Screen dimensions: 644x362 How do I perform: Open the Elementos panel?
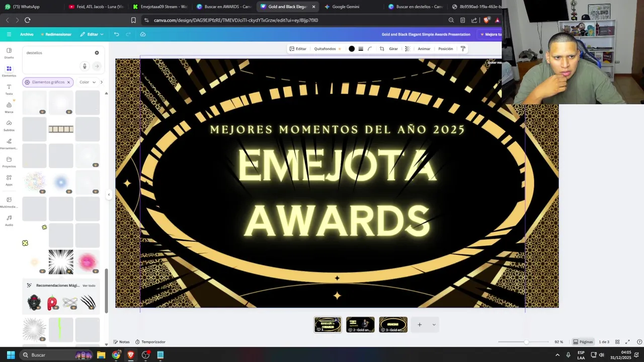coord(9,71)
